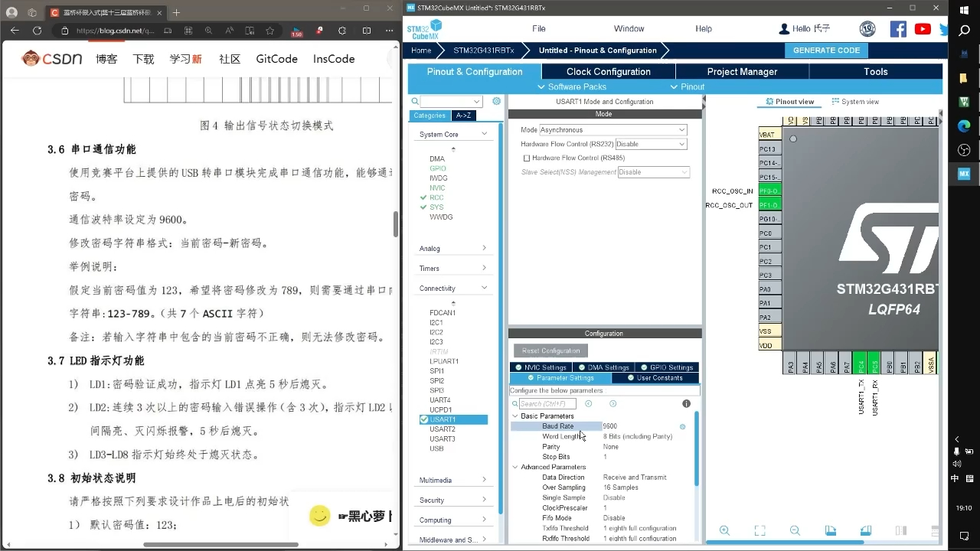Open Microsoft Edge from the taskbar
Image resolution: width=980 pixels, height=551 pixels.
[x=964, y=126]
